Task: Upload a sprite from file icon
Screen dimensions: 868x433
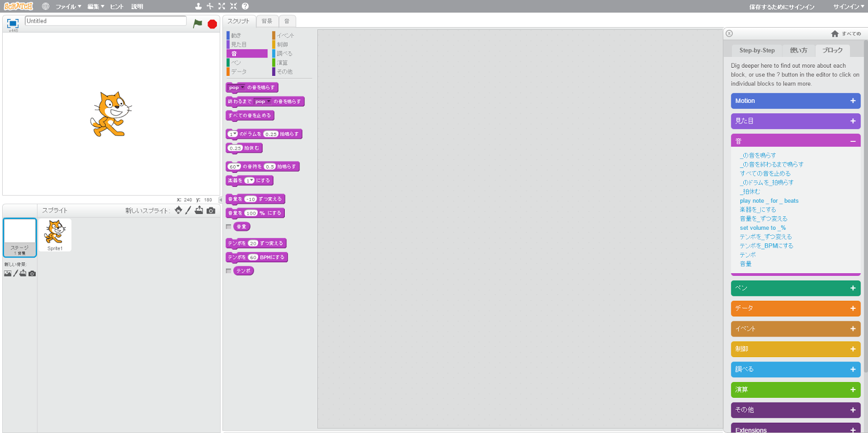Action: [199, 210]
